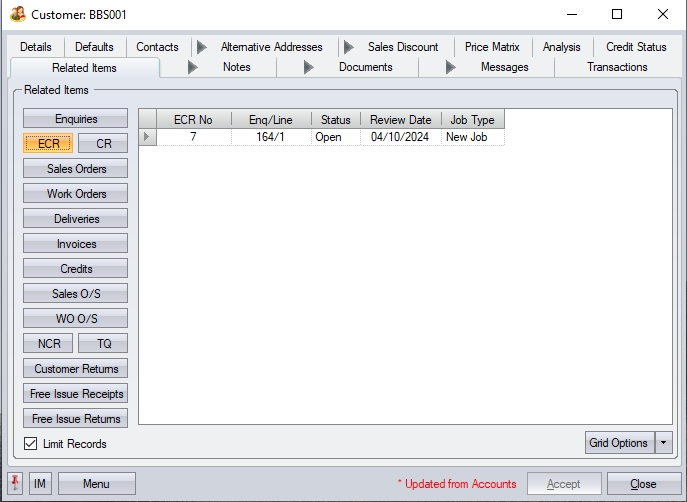Switch to the Credit Status tab
This screenshot has height=502, width=687.
[636, 47]
